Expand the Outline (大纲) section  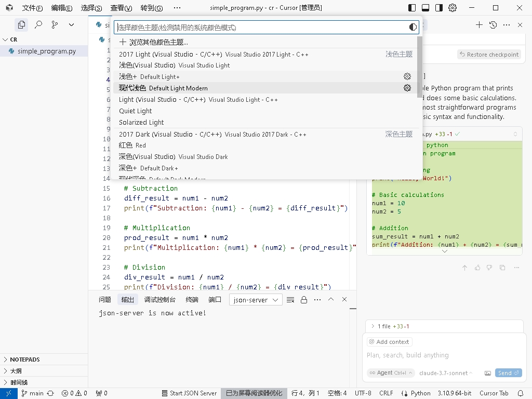(x=44, y=371)
